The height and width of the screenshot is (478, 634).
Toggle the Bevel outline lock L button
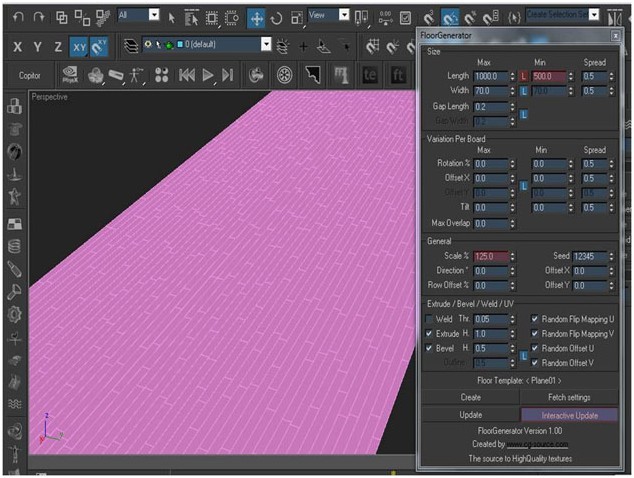click(524, 356)
